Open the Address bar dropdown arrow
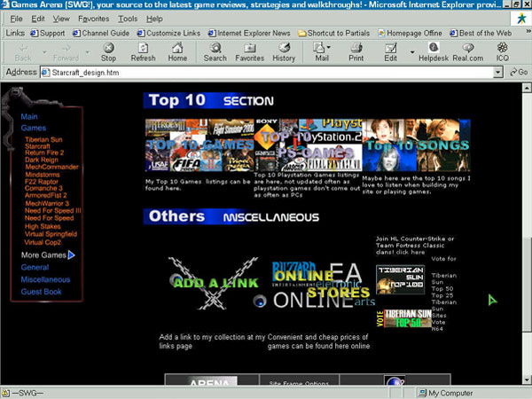The width and height of the screenshot is (532, 399). click(497, 73)
